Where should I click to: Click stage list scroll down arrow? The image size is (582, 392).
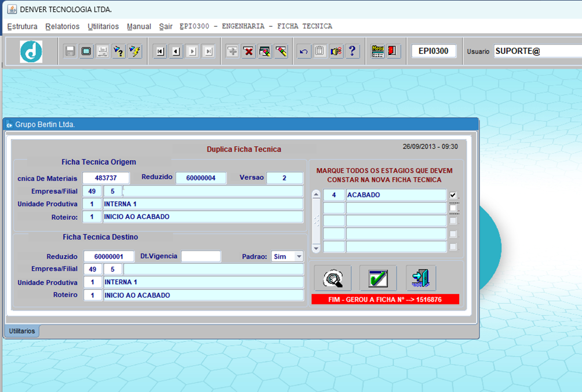point(317,248)
